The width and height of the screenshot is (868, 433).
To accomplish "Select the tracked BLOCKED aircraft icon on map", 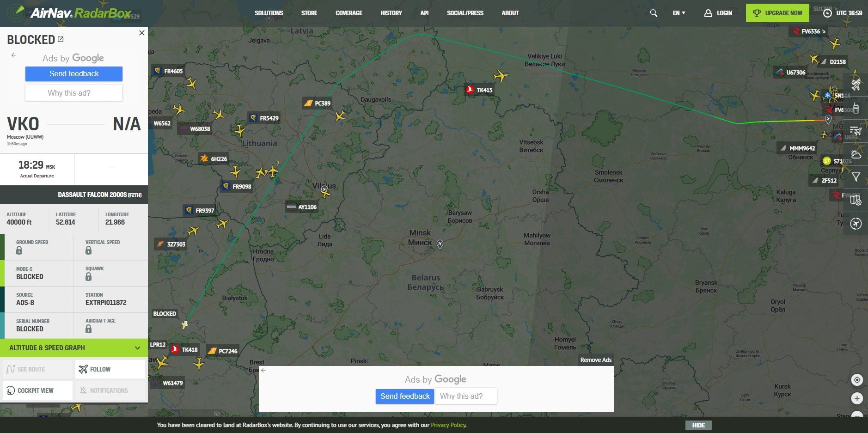I will (185, 324).
